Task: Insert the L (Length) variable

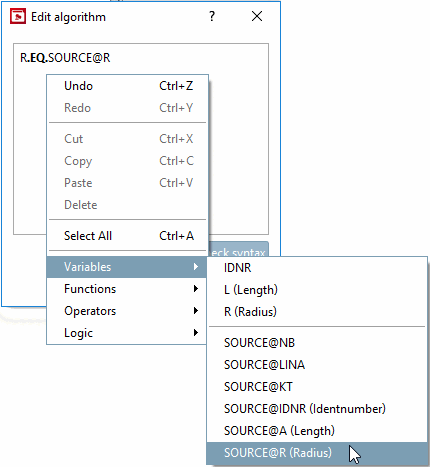Action: [317, 290]
